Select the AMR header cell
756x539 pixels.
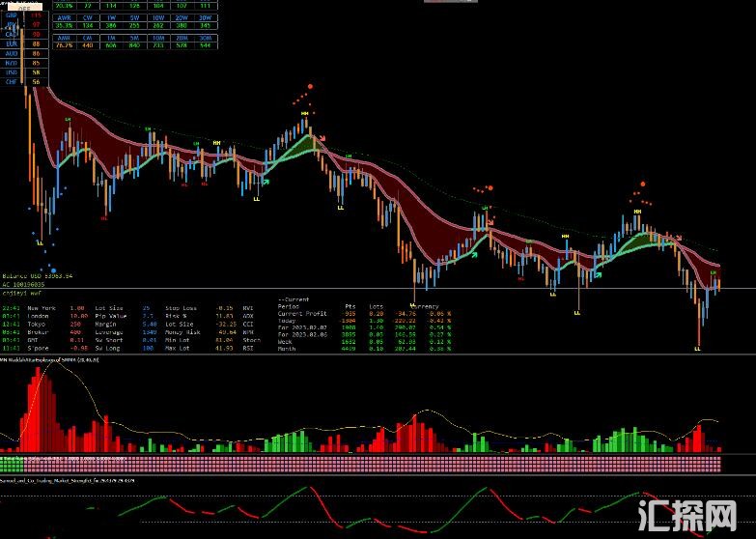(63, 37)
